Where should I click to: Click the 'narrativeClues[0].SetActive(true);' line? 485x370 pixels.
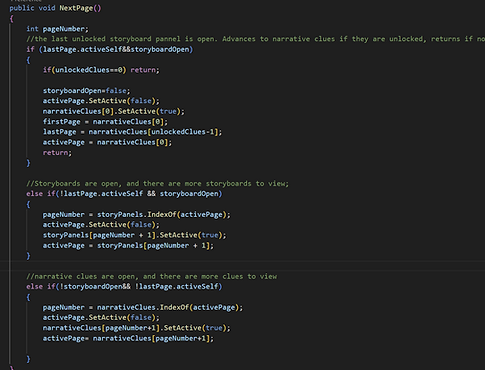click(113, 111)
